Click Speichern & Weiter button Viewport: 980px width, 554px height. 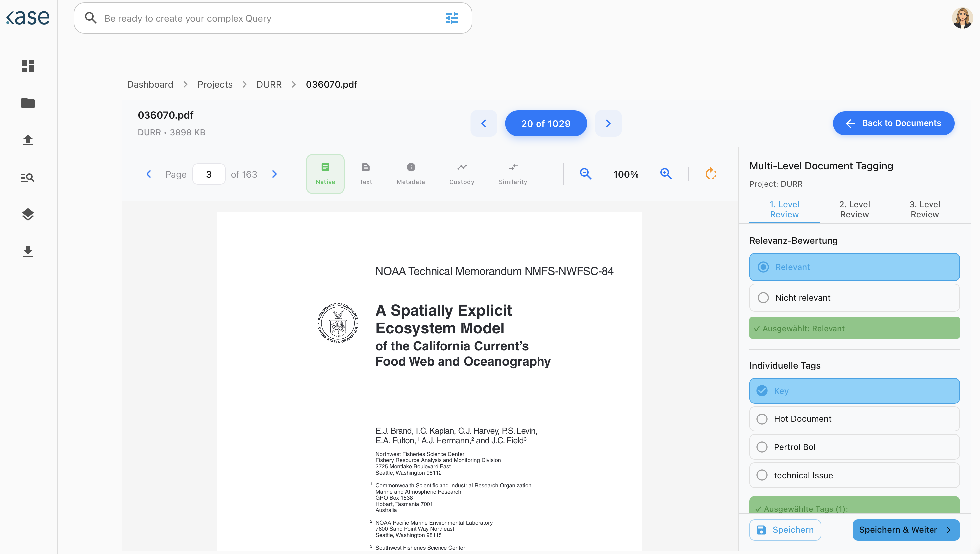tap(906, 530)
